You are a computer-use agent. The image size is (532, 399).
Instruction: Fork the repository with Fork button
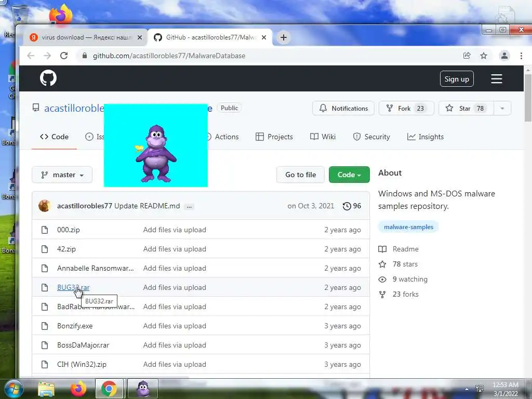(406, 108)
